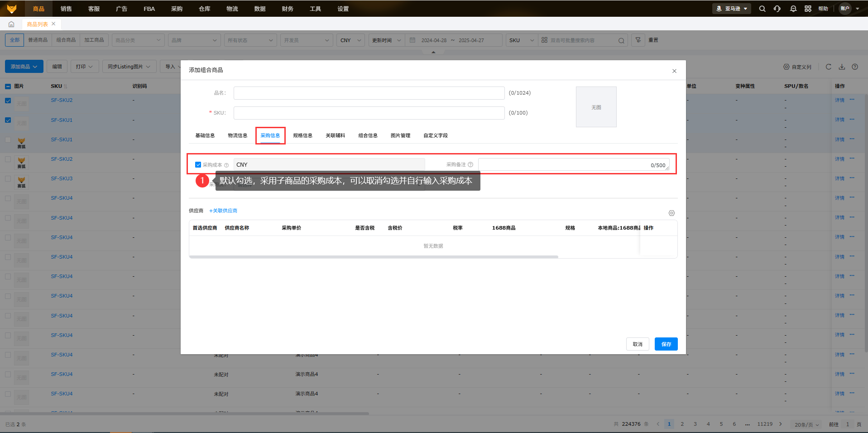Open the 20条/页 page size dropdown
Screen dimensions: 868x433
coord(806,424)
